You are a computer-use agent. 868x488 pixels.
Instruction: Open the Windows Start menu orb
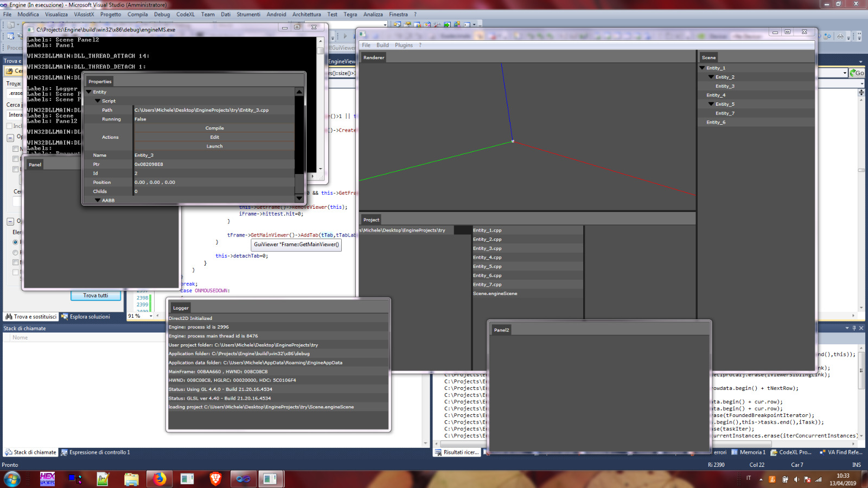pos(12,479)
